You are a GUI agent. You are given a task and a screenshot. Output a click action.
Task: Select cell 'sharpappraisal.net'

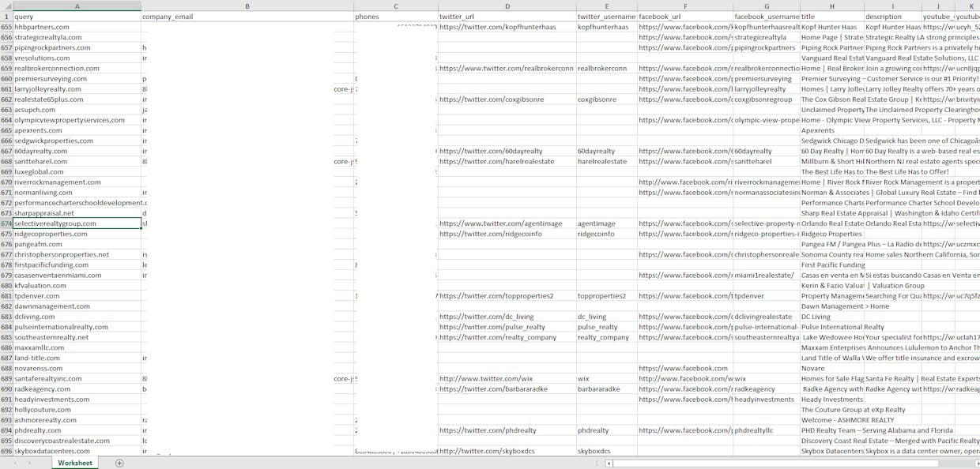(77, 213)
